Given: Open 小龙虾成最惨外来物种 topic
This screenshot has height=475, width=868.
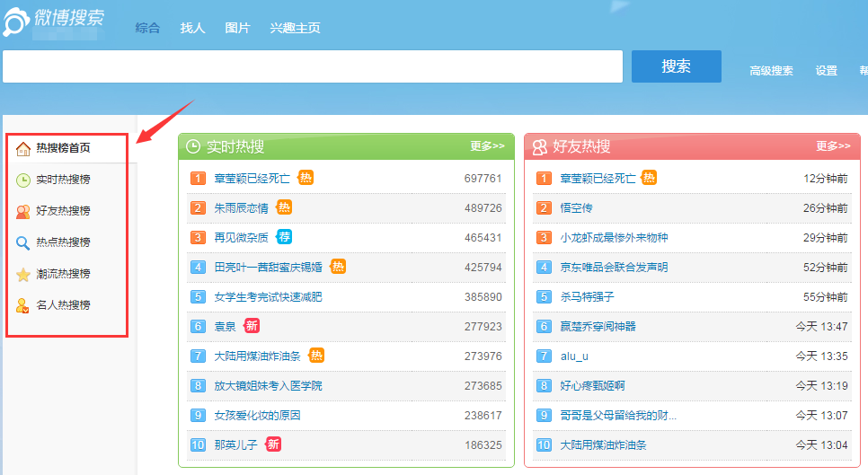Looking at the screenshot, I should pos(615,238).
